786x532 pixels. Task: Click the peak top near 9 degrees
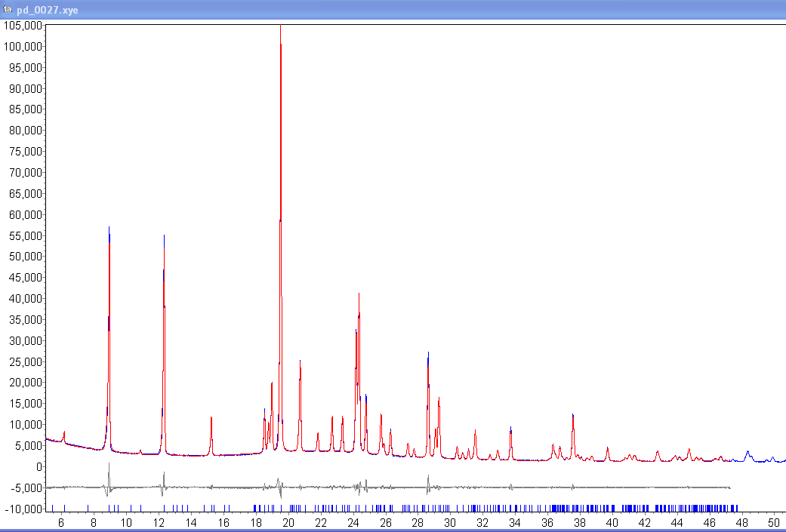pyautogui.click(x=109, y=228)
